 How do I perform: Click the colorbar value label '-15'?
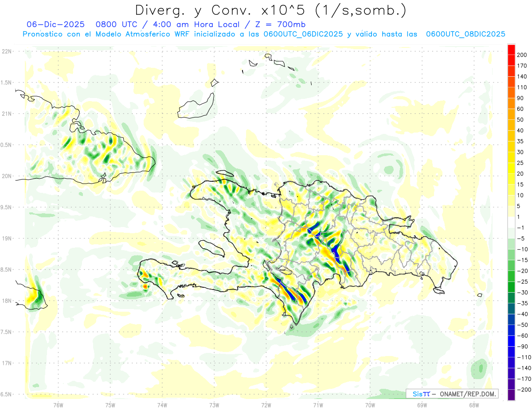[522, 260]
